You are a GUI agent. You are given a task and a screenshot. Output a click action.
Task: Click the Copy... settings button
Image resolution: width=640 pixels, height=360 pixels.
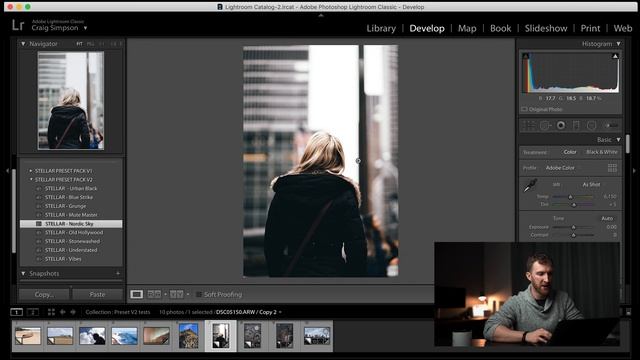pyautogui.click(x=44, y=294)
